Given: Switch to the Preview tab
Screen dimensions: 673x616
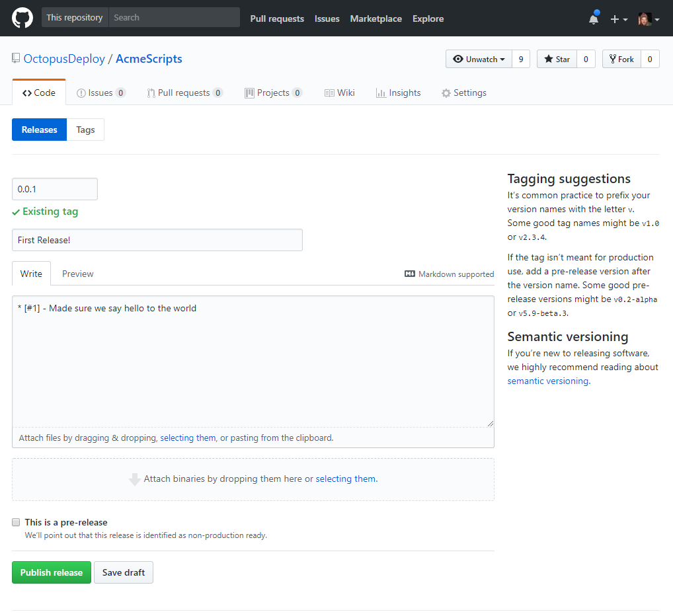Looking at the screenshot, I should coord(77,273).
